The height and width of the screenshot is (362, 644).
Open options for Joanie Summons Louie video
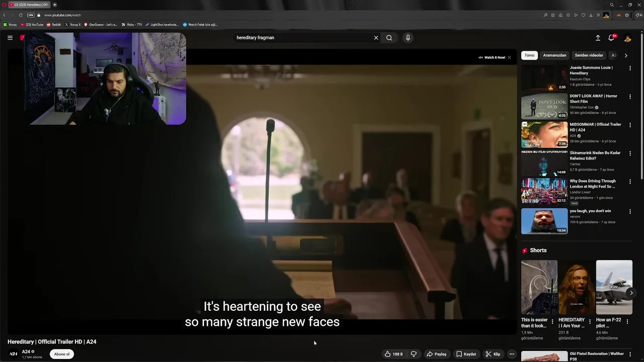(630, 68)
